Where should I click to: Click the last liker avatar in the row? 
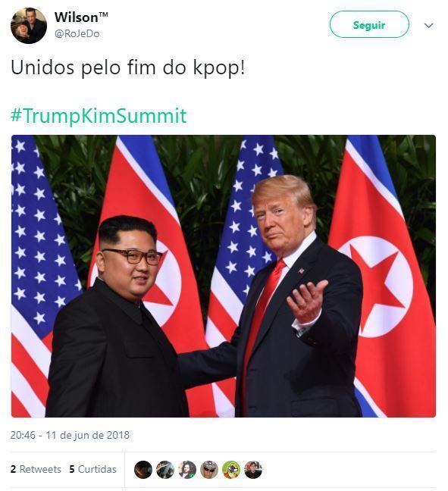coord(253,470)
